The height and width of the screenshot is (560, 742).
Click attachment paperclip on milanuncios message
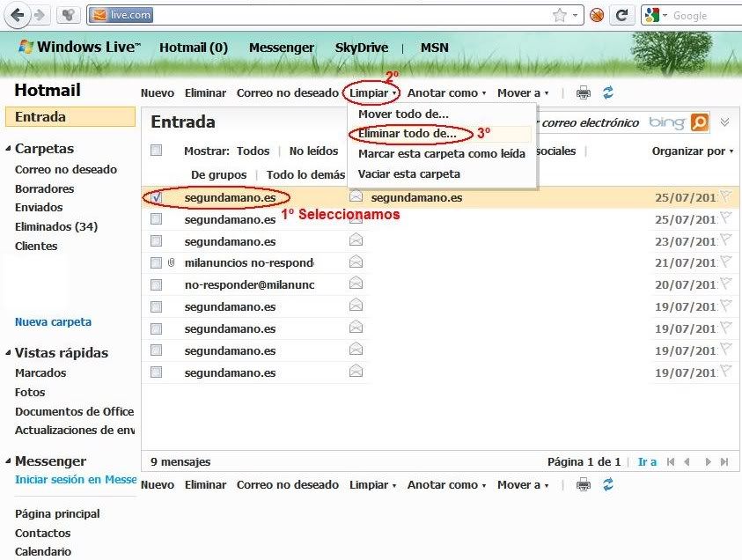pos(172,262)
